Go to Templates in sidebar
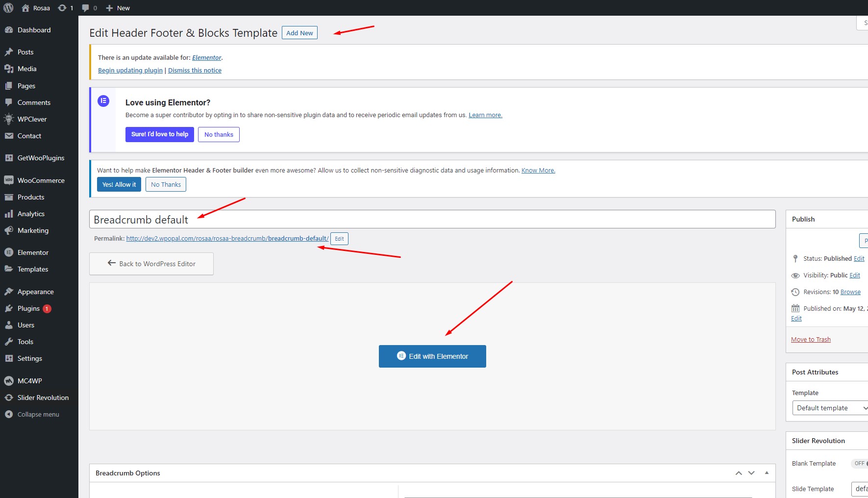 [33, 269]
